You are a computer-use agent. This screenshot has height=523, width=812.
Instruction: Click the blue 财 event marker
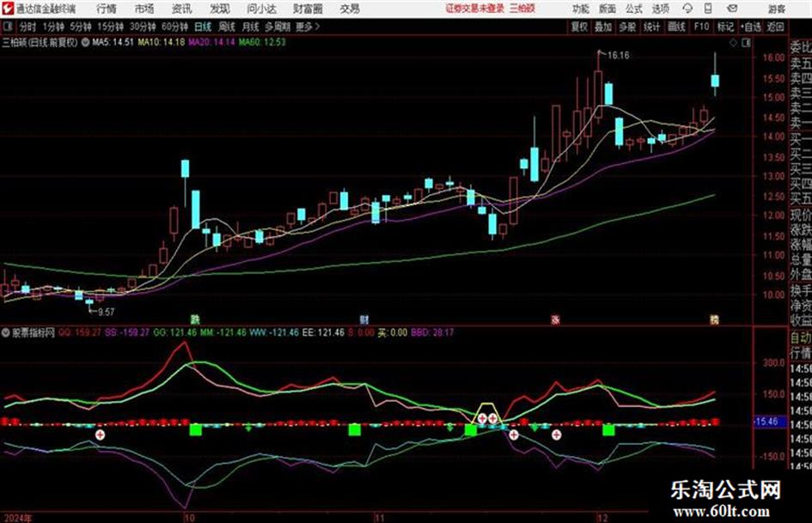tap(364, 319)
